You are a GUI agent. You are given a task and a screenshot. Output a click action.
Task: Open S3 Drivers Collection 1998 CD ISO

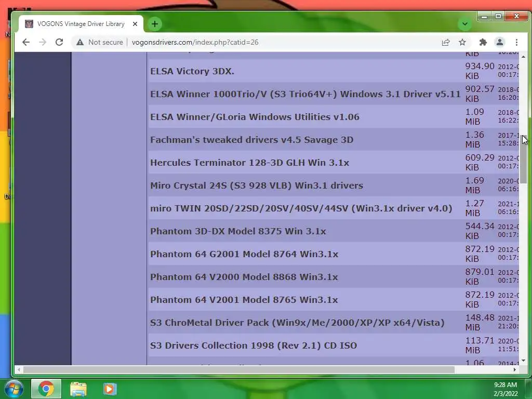254,345
